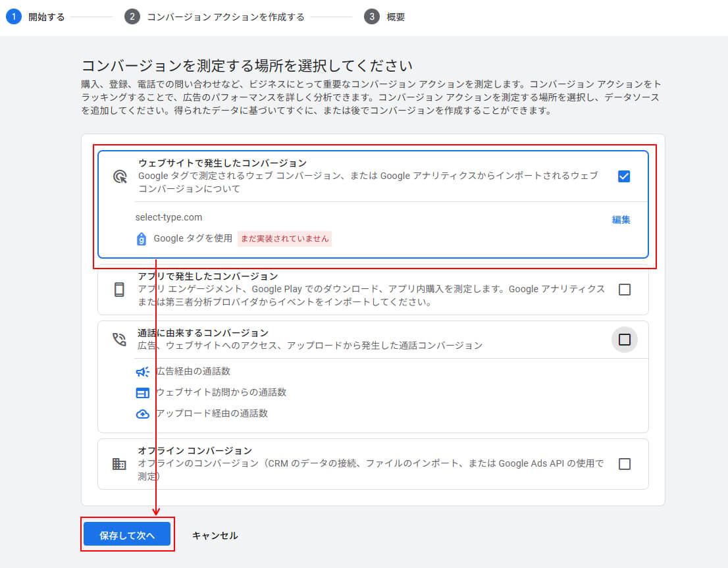Viewport: 728px width, 568px height.
Task: Select the オフライン コンバージョン card title
Action: 195,451
